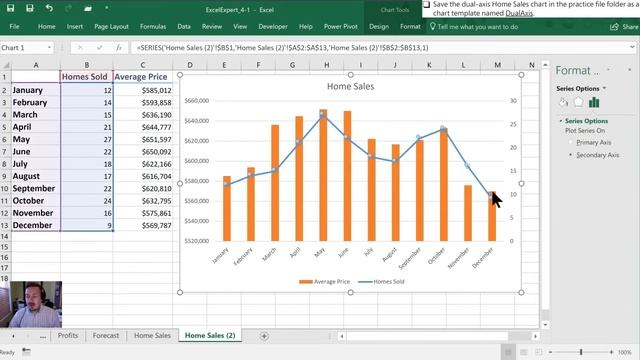Image resolution: width=640 pixels, height=360 pixels.
Task: Click the Enter checkmark in formula bar
Action: coord(100,48)
